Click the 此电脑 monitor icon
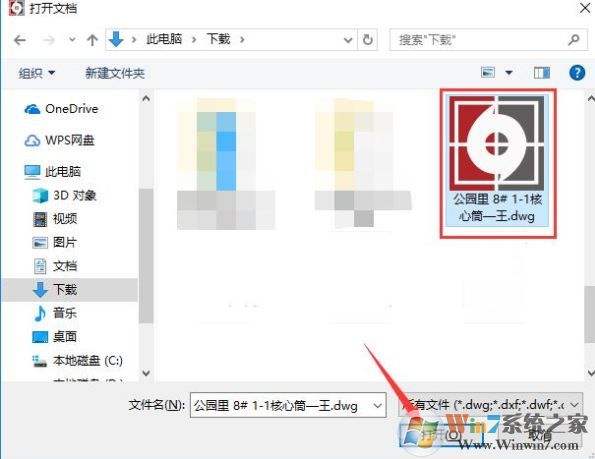 (32, 172)
